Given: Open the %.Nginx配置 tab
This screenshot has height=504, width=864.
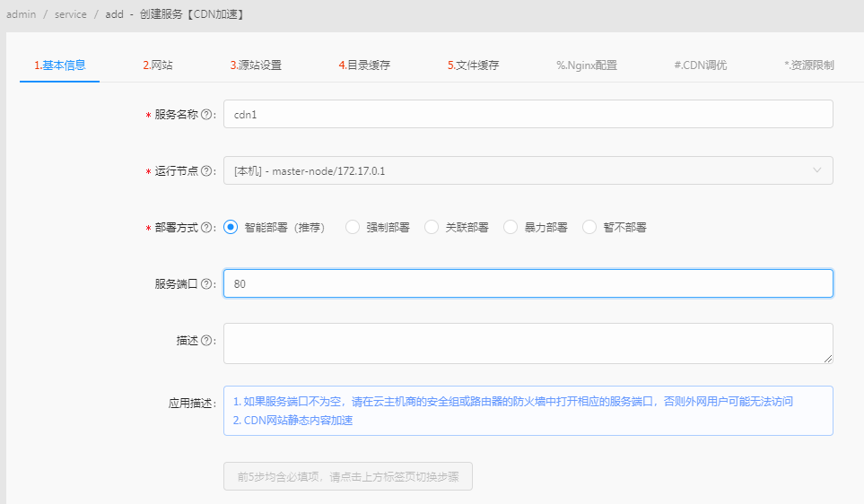Looking at the screenshot, I should pyautogui.click(x=587, y=65).
